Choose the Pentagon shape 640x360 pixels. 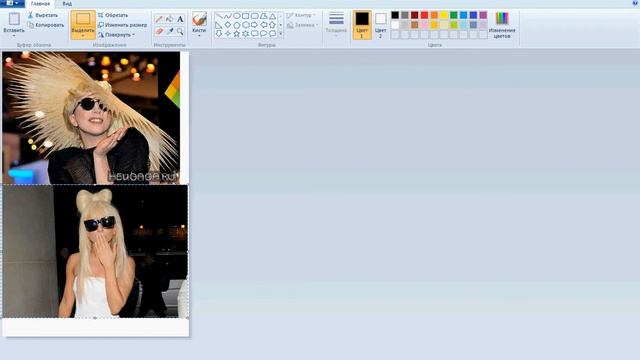point(237,25)
